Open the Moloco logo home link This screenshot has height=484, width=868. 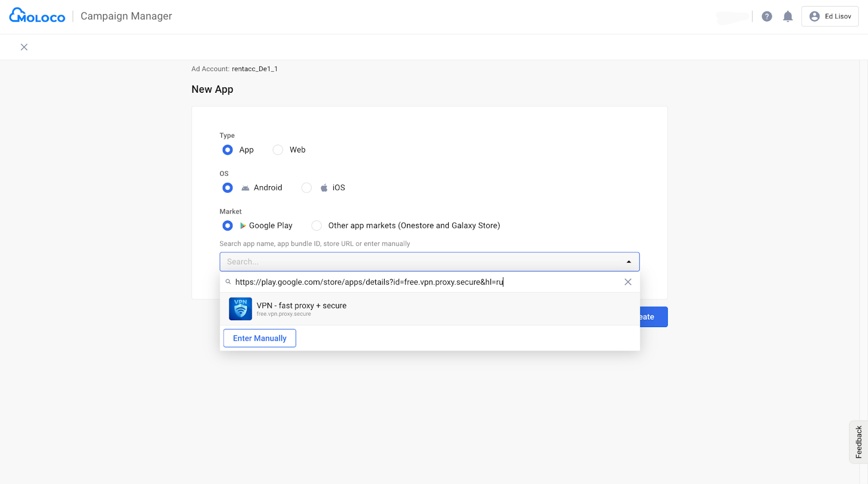pyautogui.click(x=37, y=16)
